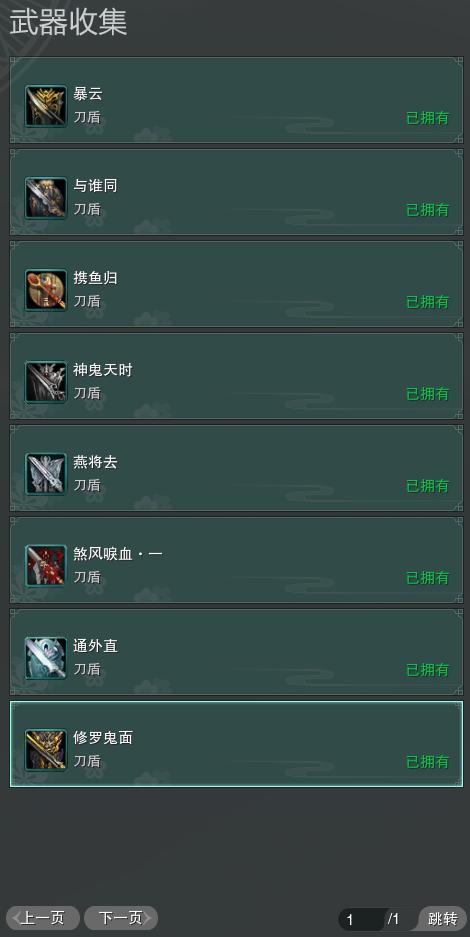Click 已拥有 status on 与谁同 row

tap(428, 210)
